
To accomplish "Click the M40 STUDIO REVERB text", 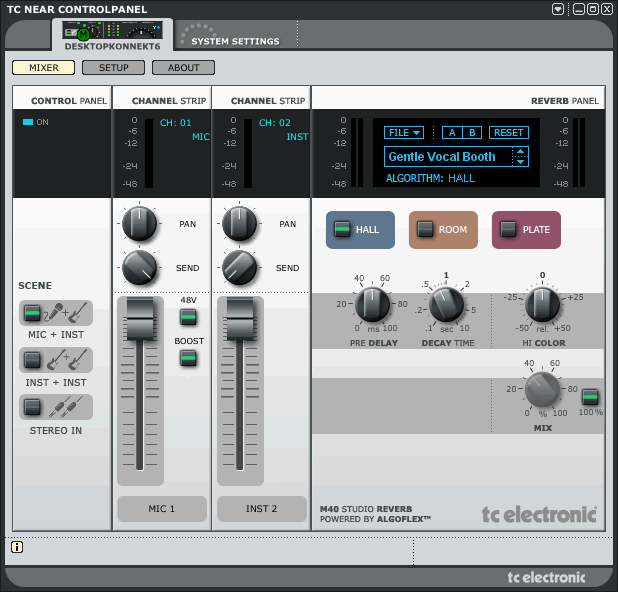I will (366, 509).
